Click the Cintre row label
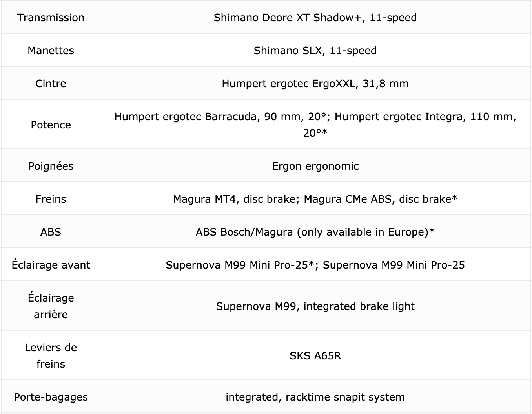The image size is (532, 414). point(51,84)
